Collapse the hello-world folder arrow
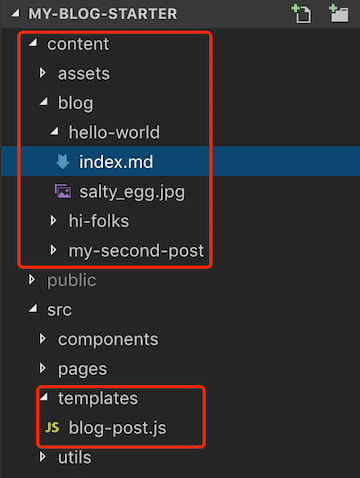This screenshot has height=478, width=360. click(x=54, y=132)
